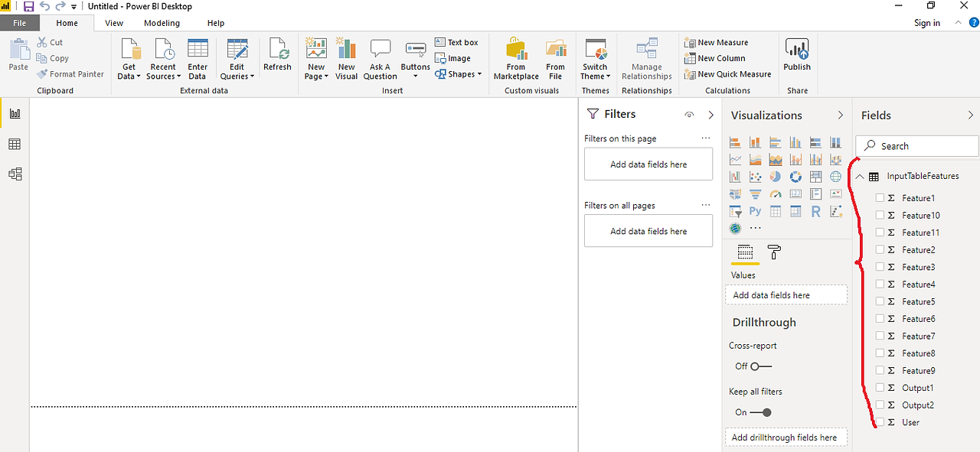
Task: Collapse the InputTableFeatures table tree
Action: point(859,176)
